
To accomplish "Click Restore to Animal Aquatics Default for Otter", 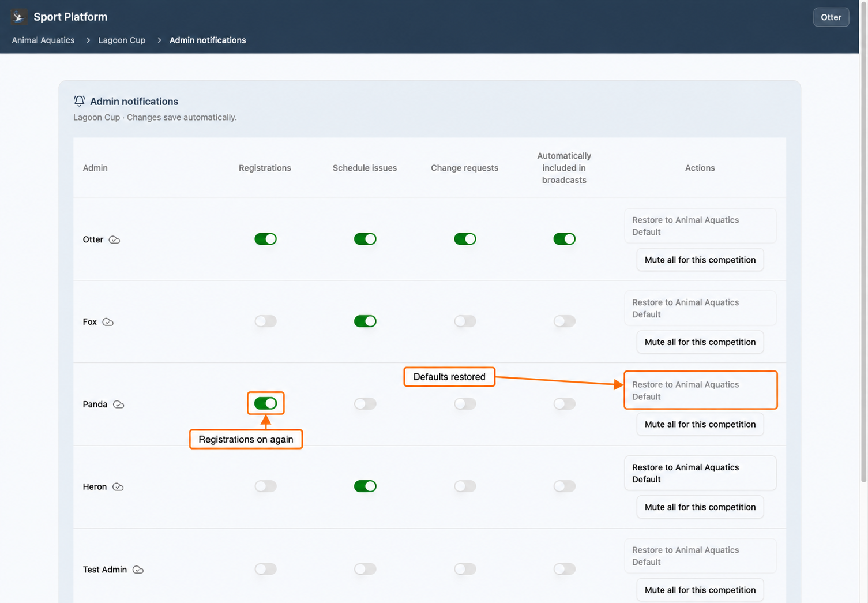I will pos(700,226).
